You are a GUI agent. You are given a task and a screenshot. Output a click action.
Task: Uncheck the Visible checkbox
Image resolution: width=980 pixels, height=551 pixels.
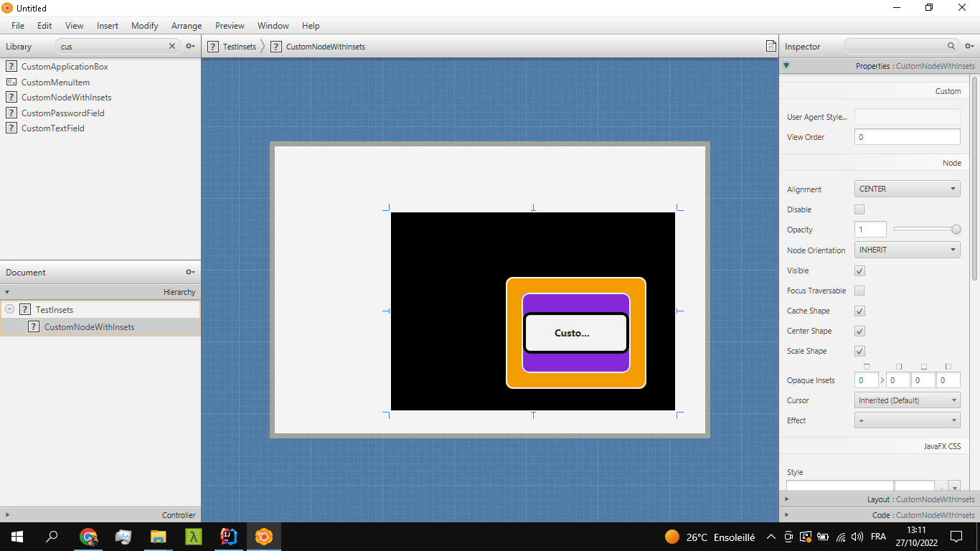pos(858,270)
